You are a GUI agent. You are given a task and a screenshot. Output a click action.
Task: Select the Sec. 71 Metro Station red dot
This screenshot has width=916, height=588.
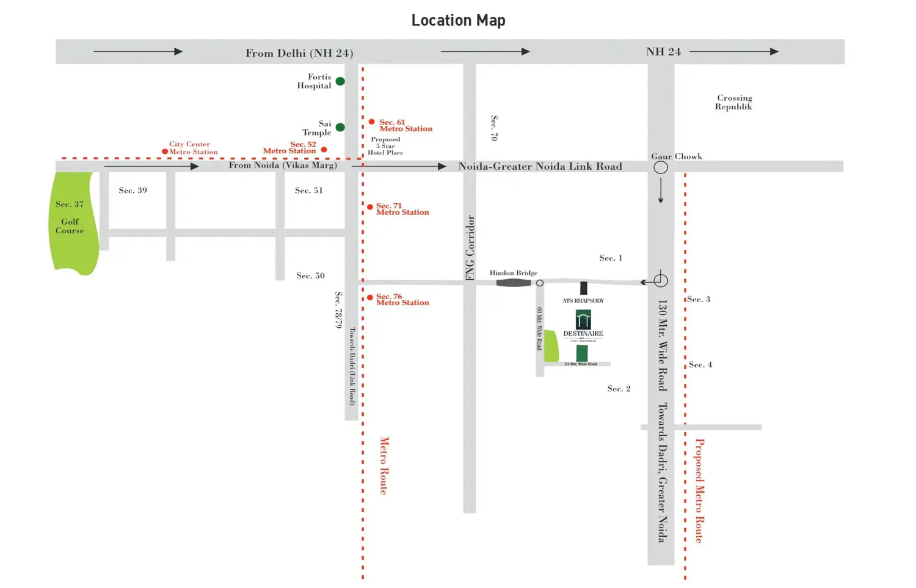tap(370, 207)
